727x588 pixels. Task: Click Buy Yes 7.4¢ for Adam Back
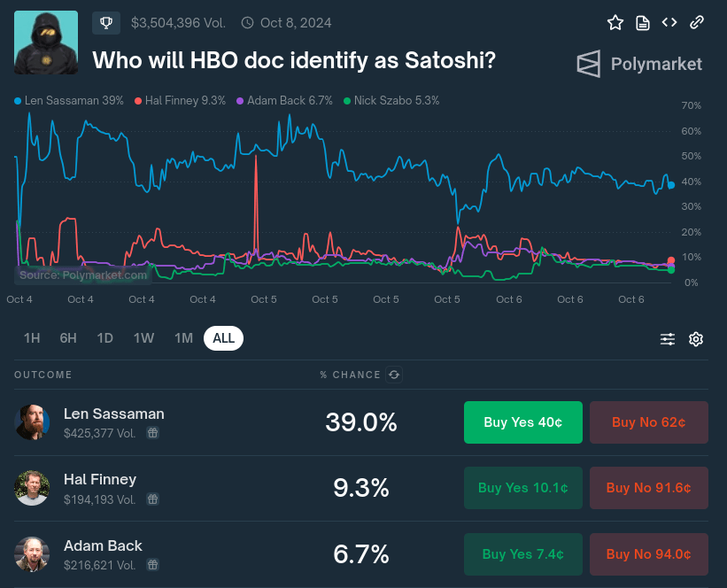pyautogui.click(x=522, y=554)
